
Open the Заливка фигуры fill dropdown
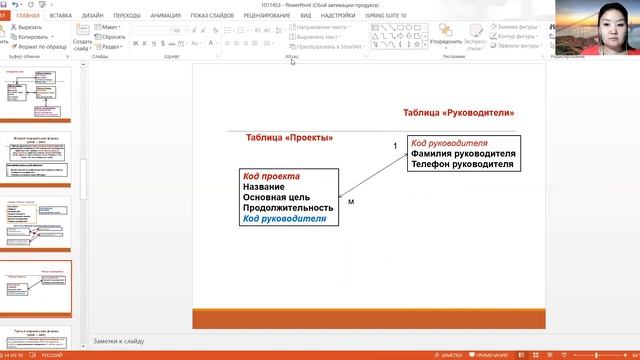(x=516, y=27)
